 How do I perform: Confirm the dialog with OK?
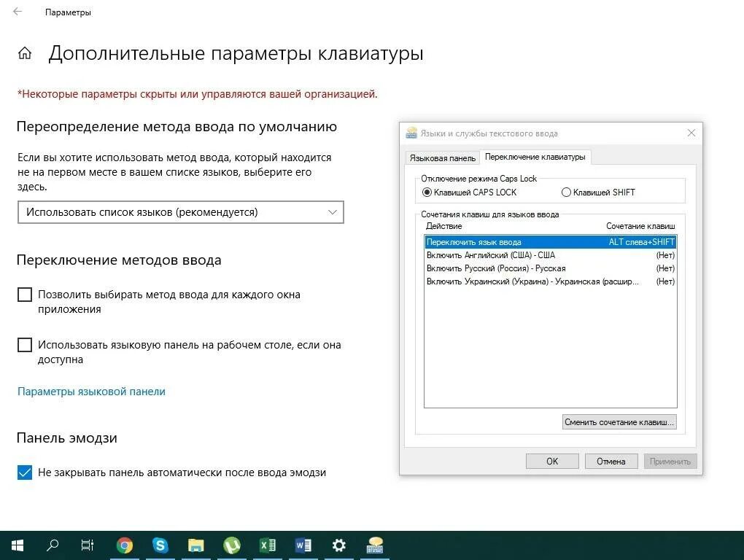click(x=552, y=462)
